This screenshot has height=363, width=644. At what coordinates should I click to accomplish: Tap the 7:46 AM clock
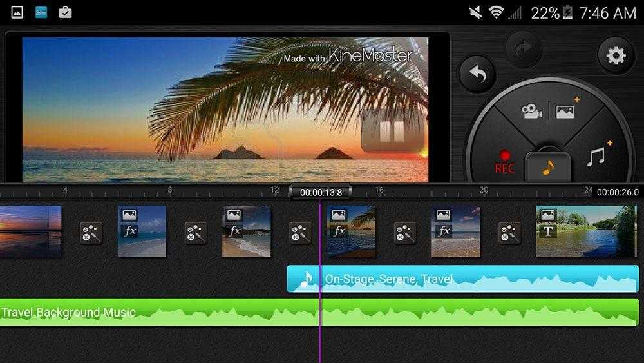[x=608, y=13]
